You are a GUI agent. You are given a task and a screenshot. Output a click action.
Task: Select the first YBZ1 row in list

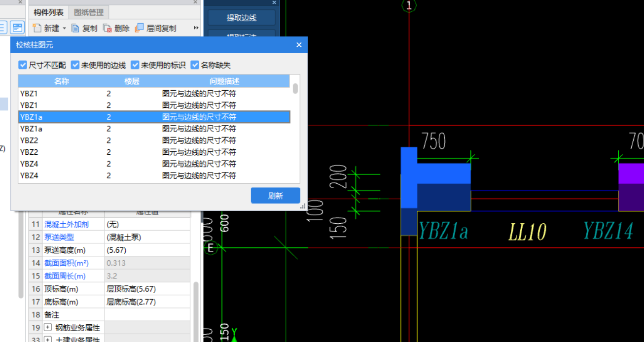(154, 93)
